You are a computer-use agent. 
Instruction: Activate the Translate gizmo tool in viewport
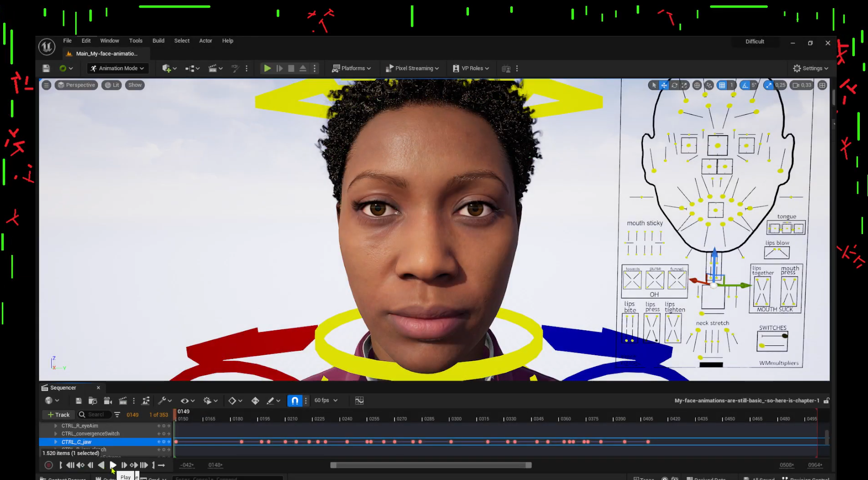[x=664, y=85]
